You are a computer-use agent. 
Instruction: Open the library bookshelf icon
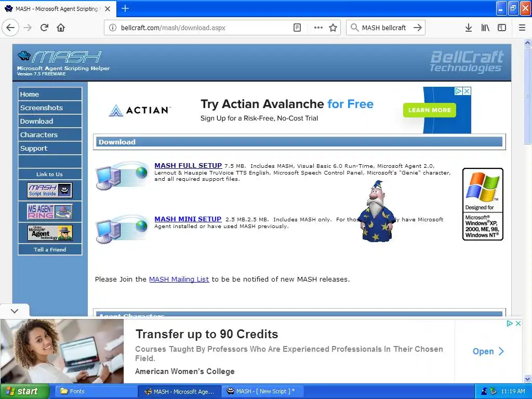point(485,28)
